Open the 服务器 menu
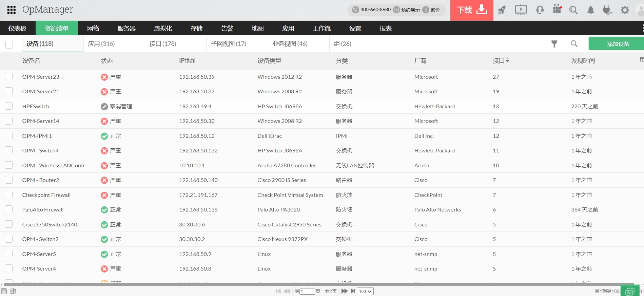Screen dimensions: 644x296 [x=126, y=28]
